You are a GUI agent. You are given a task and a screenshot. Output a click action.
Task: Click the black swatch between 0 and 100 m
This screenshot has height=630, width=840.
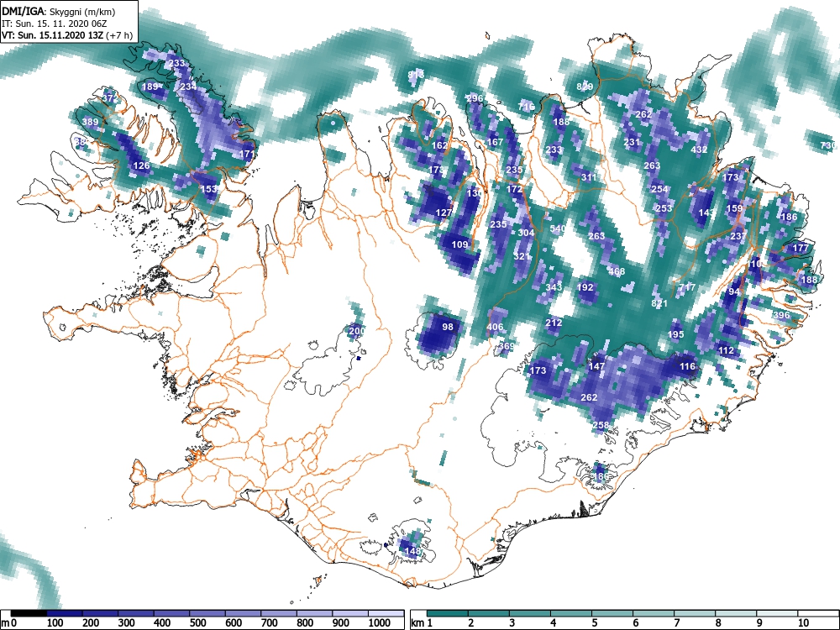coord(29,613)
